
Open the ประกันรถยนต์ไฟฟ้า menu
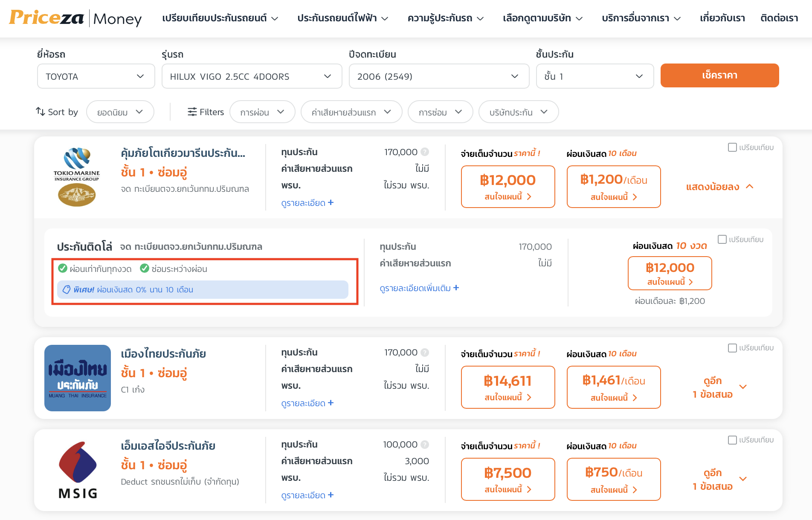coord(342,18)
